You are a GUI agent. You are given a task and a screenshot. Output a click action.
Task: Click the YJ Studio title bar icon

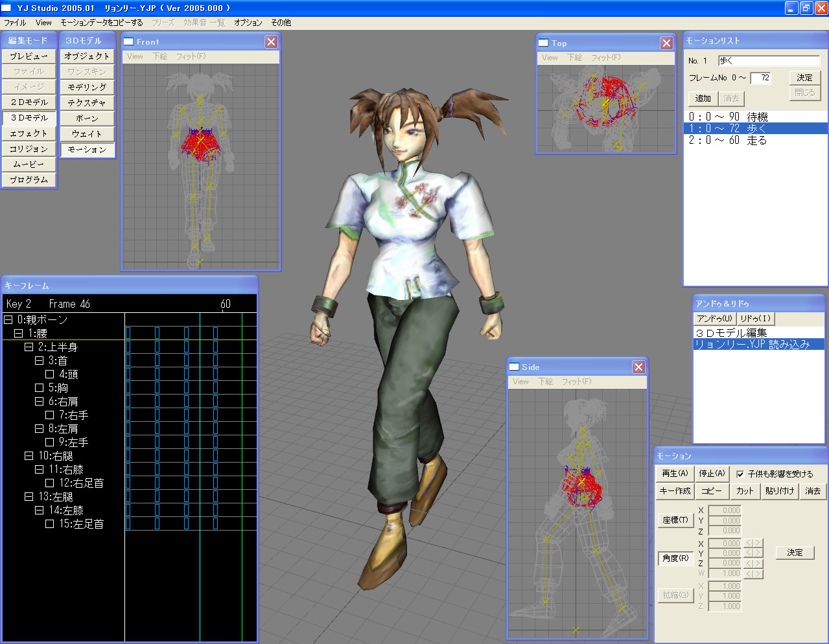click(6, 8)
